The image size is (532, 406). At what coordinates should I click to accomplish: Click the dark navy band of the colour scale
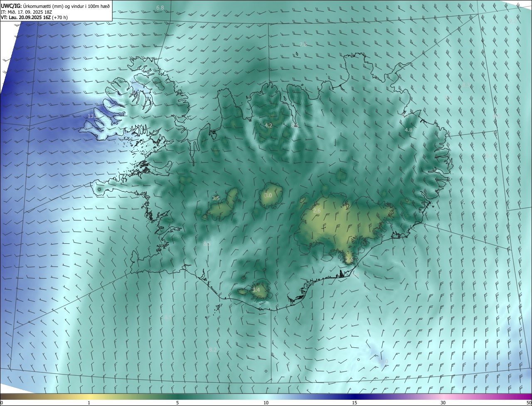click(x=355, y=396)
